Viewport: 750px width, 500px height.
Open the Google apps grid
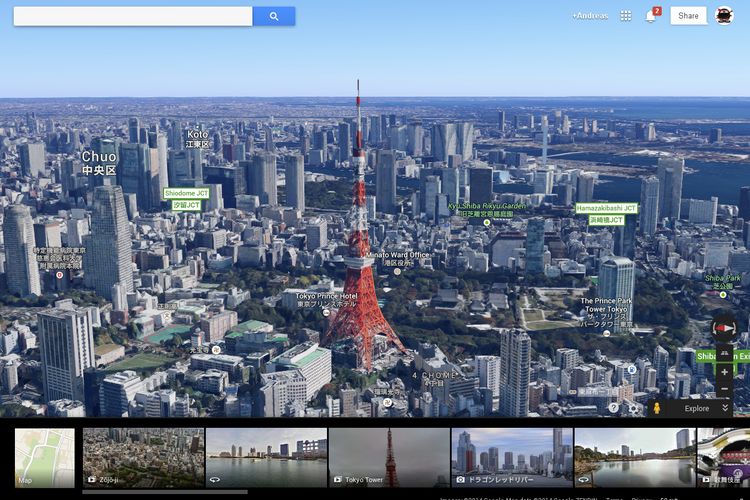[x=626, y=16]
